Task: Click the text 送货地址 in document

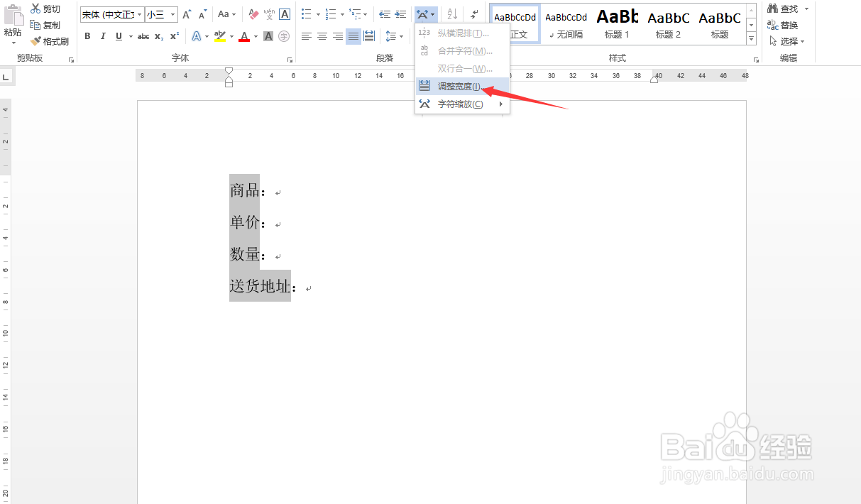Action: 260,286
